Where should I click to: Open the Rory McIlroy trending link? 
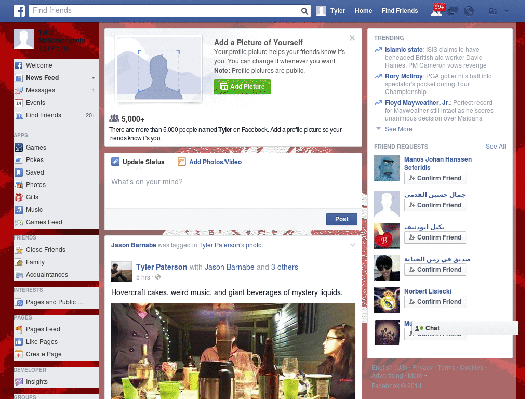click(403, 76)
